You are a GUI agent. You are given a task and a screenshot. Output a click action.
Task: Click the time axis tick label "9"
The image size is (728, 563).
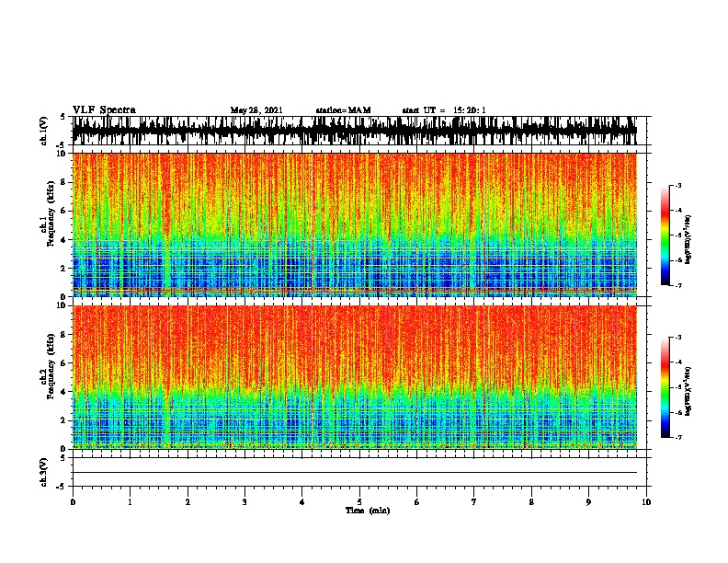point(588,501)
